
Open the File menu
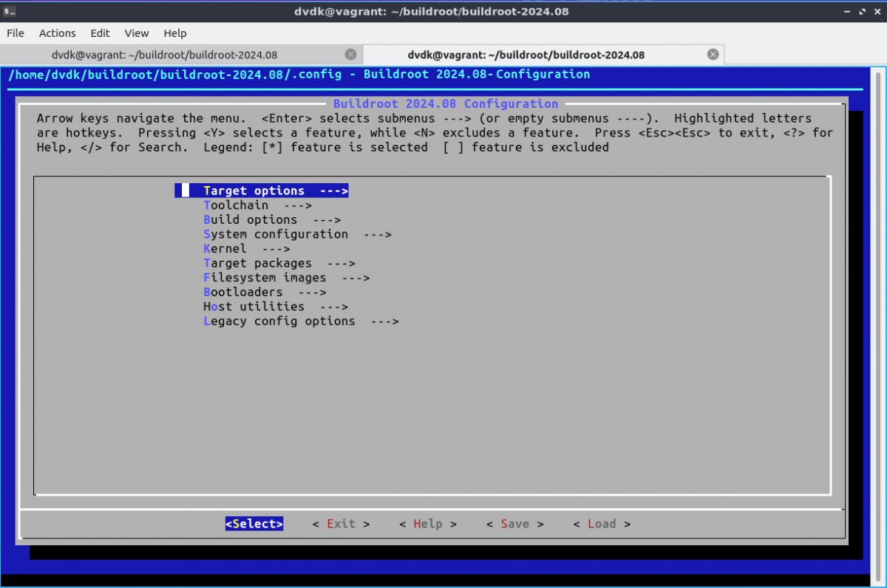[x=16, y=33]
